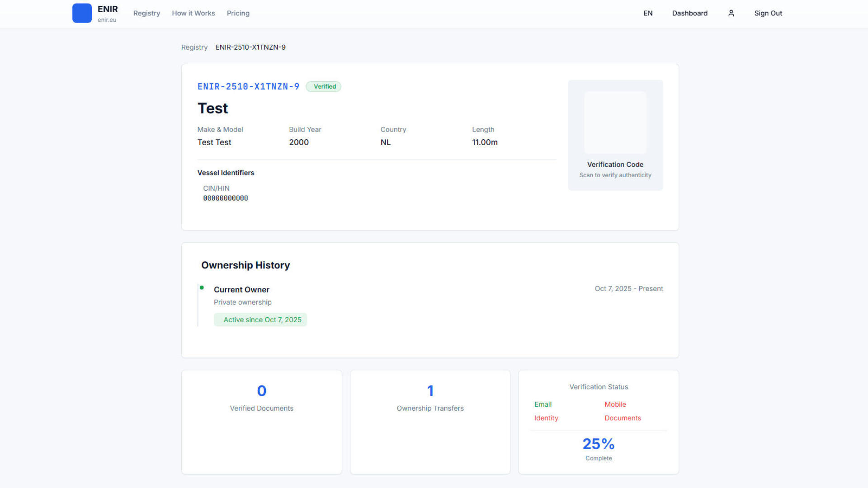
Task: Open the Registry nav menu item
Action: click(x=146, y=13)
